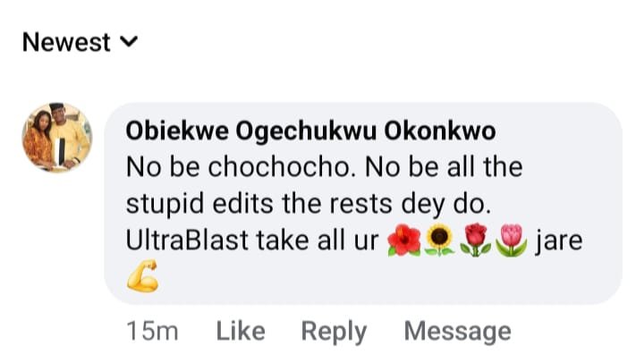This screenshot has width=644, height=363.
Task: Select the sunflower emoji
Action: pos(438,240)
